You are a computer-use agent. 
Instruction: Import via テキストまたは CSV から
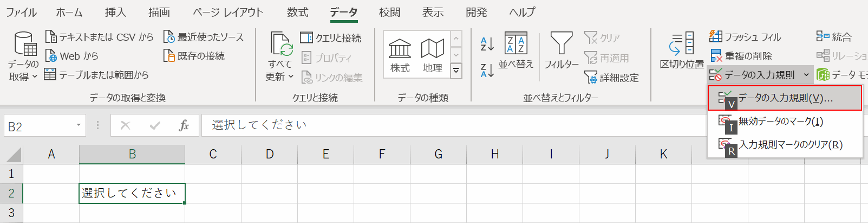click(x=99, y=37)
